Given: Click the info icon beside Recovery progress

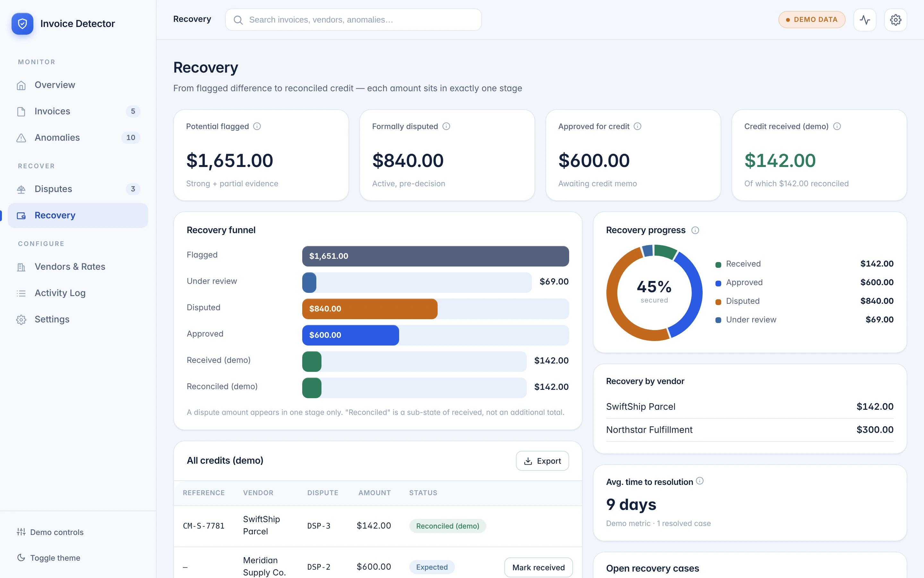Looking at the screenshot, I should point(695,230).
